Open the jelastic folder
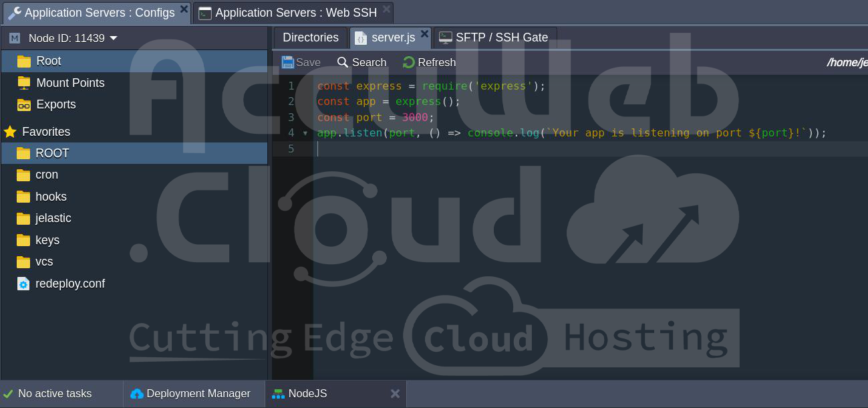The width and height of the screenshot is (868, 408). coord(53,218)
